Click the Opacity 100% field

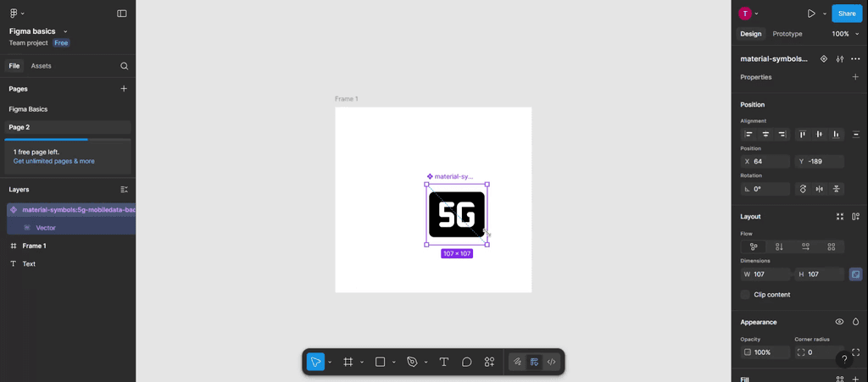765,352
